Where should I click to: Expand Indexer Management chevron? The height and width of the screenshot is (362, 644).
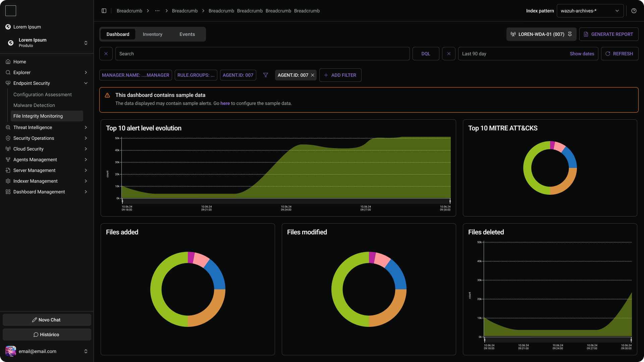tap(86, 181)
